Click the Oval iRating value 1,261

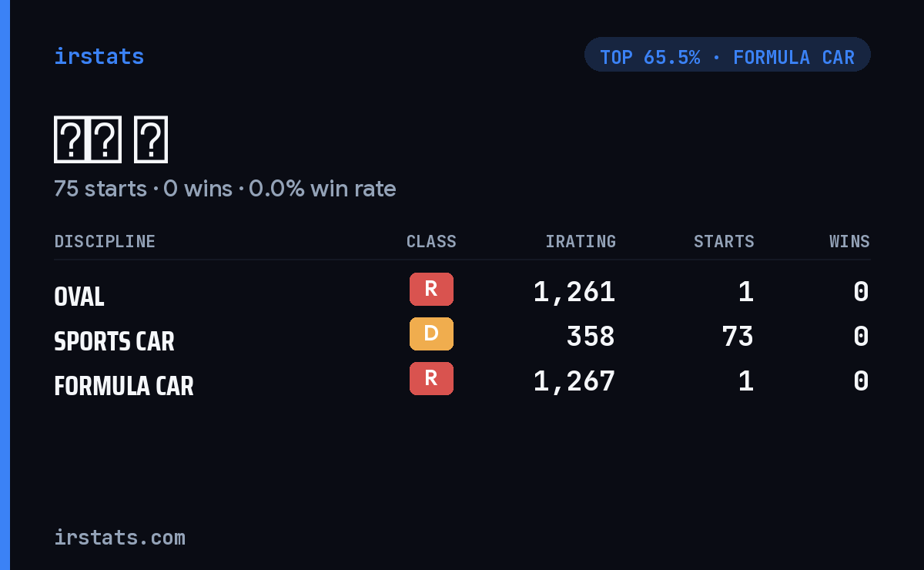pos(574,292)
